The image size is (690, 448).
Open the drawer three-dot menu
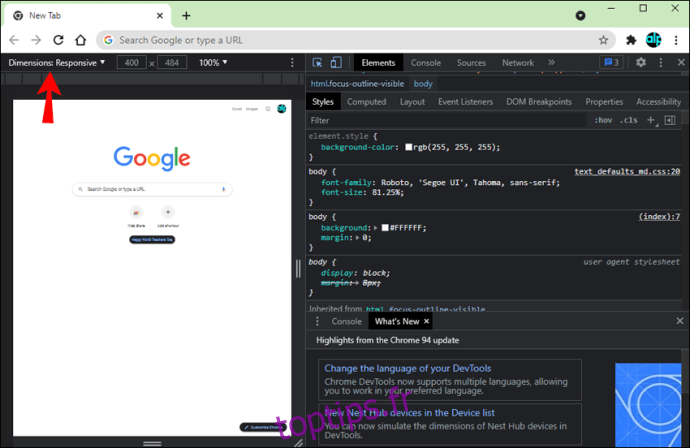click(x=317, y=321)
